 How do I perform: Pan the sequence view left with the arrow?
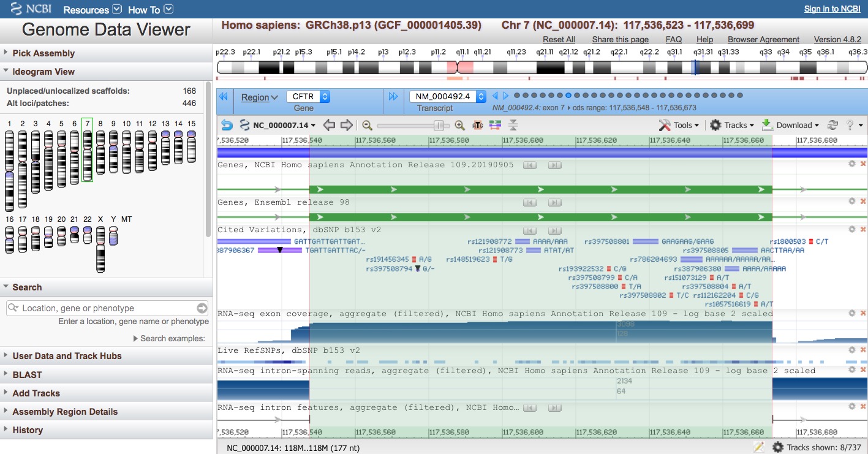point(330,125)
